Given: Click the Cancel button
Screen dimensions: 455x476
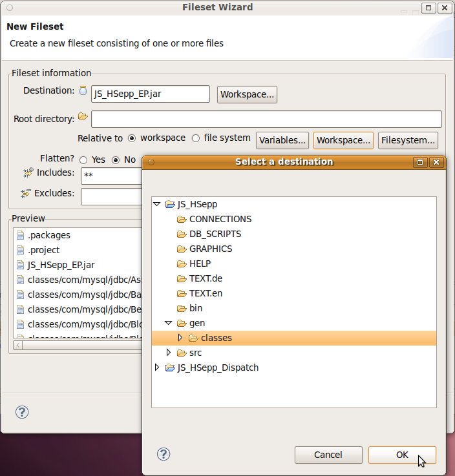Looking at the screenshot, I should [328, 455].
